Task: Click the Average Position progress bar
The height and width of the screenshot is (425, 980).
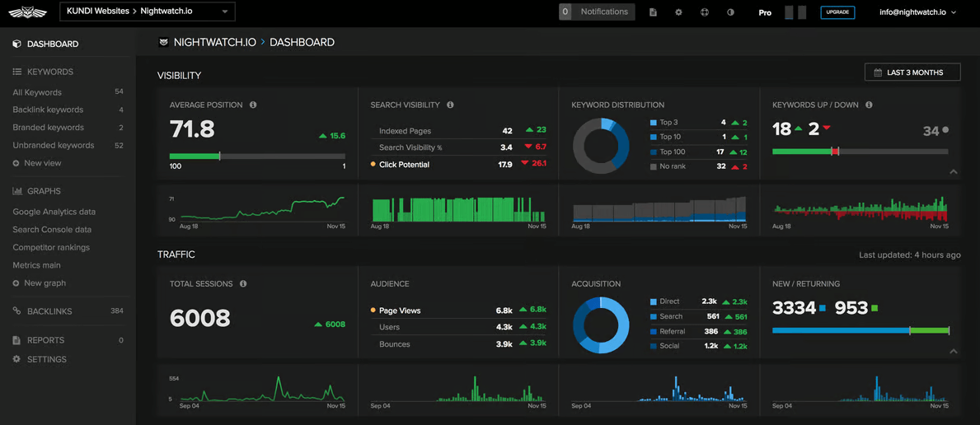Action: pyautogui.click(x=257, y=156)
